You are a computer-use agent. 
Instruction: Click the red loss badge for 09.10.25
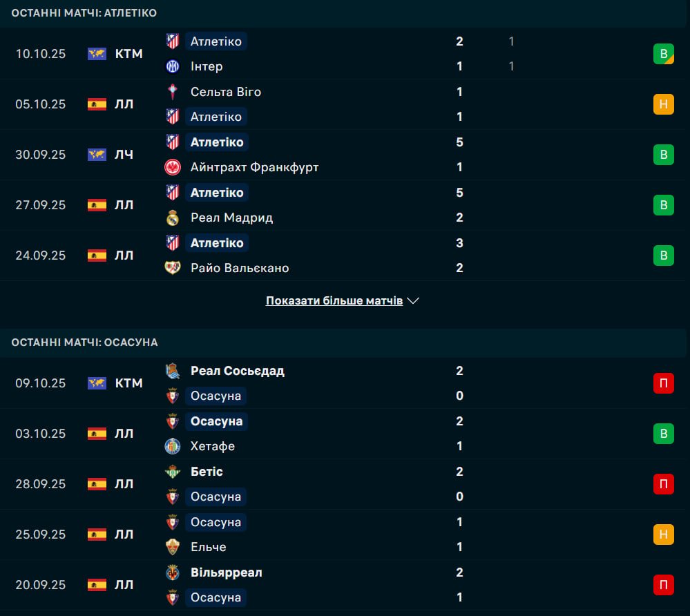point(663,383)
